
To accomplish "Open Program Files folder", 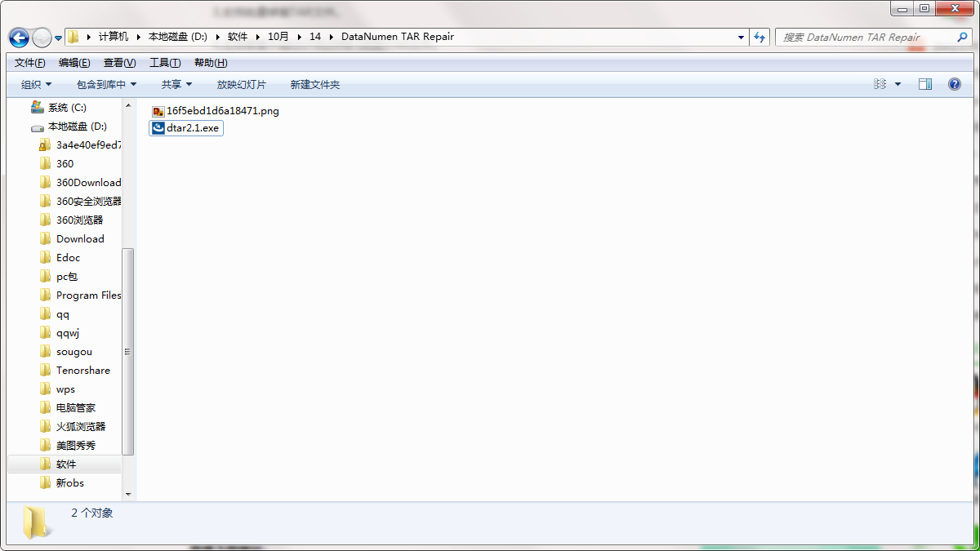I will point(80,295).
